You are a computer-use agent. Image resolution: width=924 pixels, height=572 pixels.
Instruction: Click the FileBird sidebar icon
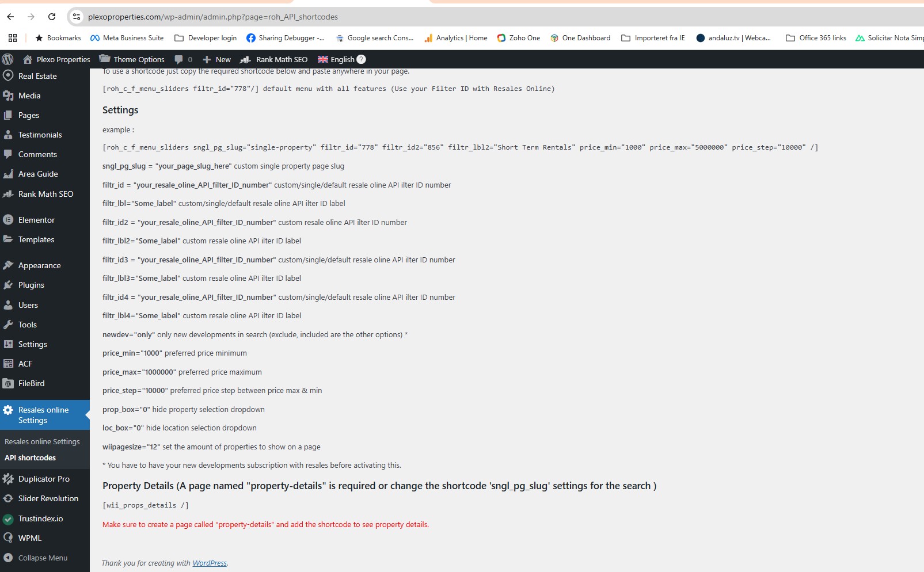(x=8, y=383)
